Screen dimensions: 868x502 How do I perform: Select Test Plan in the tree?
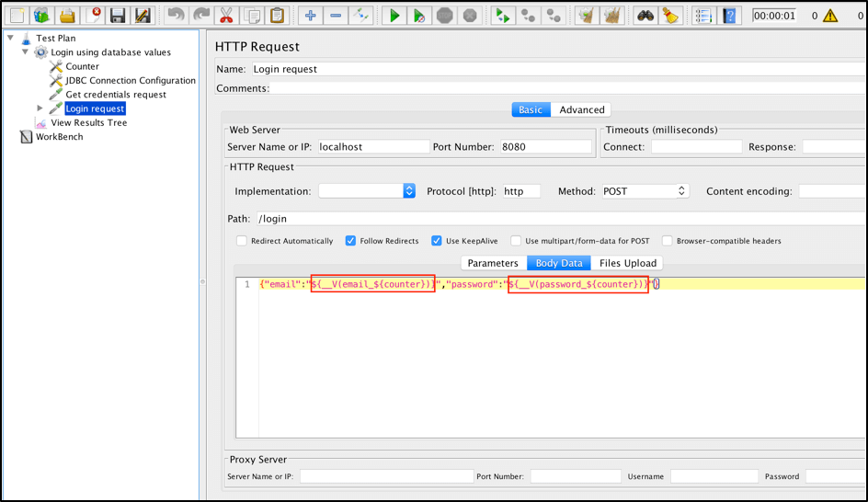click(55, 39)
